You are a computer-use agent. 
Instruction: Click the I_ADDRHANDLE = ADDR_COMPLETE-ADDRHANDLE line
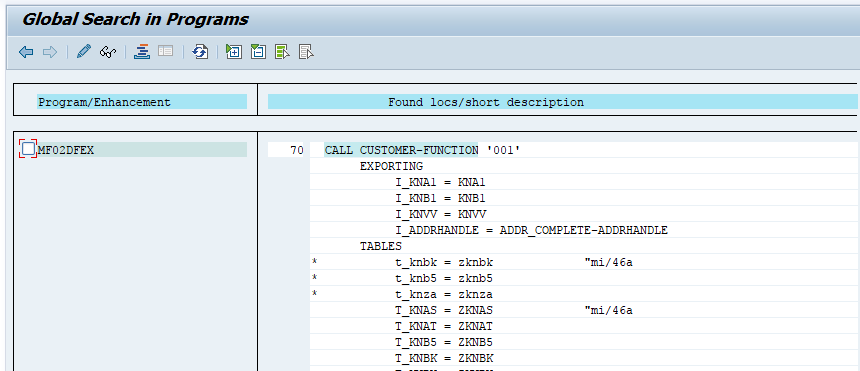coord(531,230)
